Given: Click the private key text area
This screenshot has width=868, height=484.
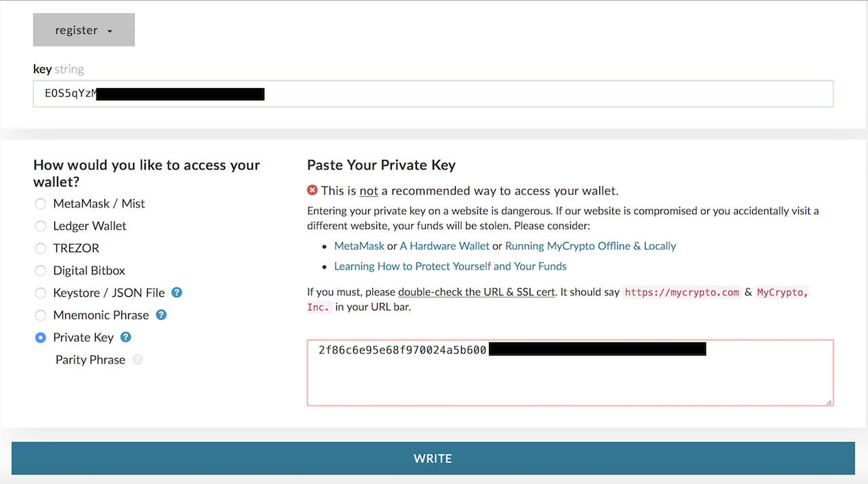Looking at the screenshot, I should pyautogui.click(x=570, y=380).
